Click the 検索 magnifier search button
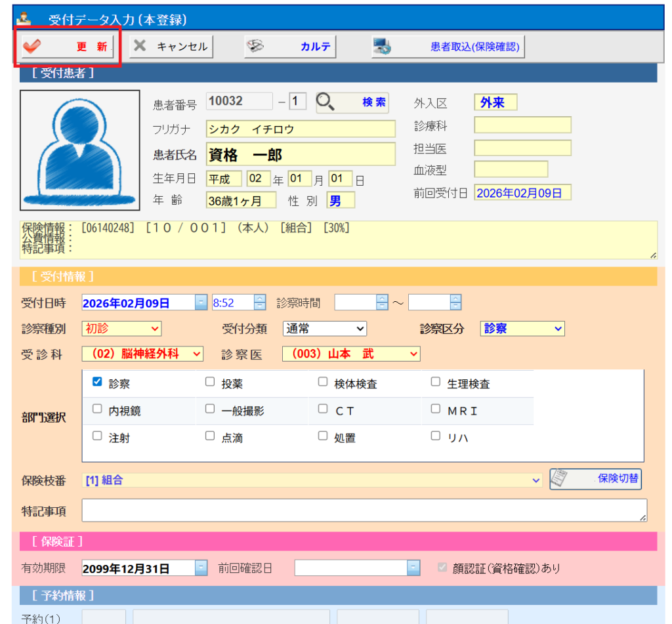This screenshot has width=672, height=624. point(352,102)
